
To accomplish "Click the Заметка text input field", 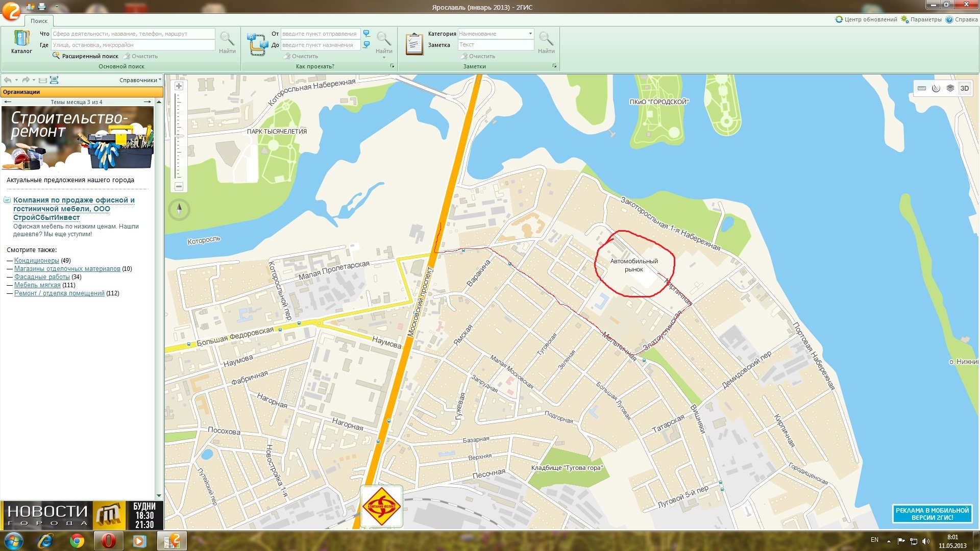I will [x=496, y=45].
